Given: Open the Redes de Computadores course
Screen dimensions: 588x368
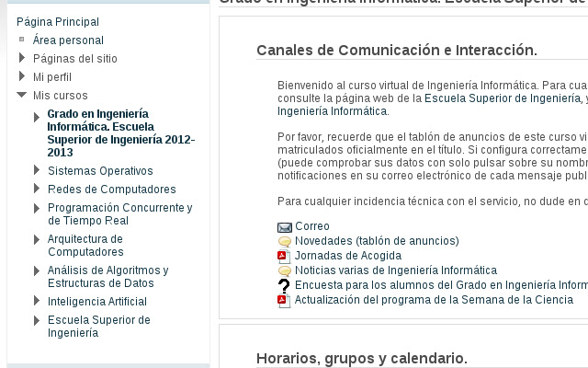Looking at the screenshot, I should [x=112, y=190].
